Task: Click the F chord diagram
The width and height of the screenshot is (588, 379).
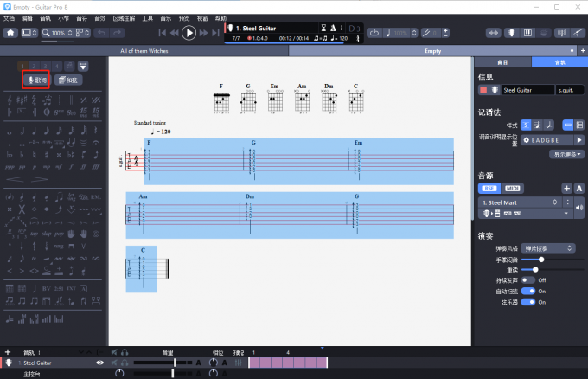Action: point(221,100)
